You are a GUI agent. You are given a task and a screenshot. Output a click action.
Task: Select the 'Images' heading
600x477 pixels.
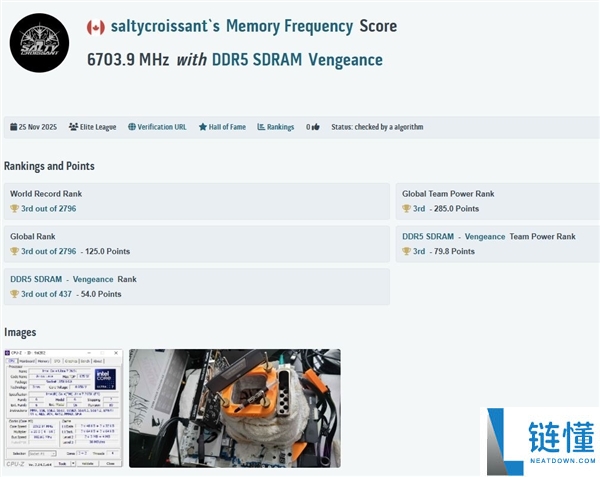click(x=20, y=332)
